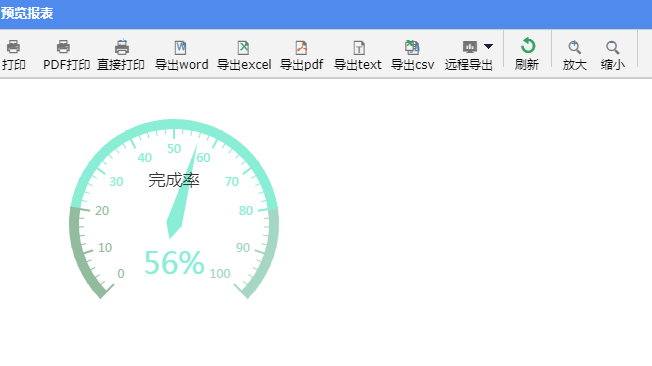Click the 导出text document icon
Screen dimensions: 652x366
tap(359, 47)
